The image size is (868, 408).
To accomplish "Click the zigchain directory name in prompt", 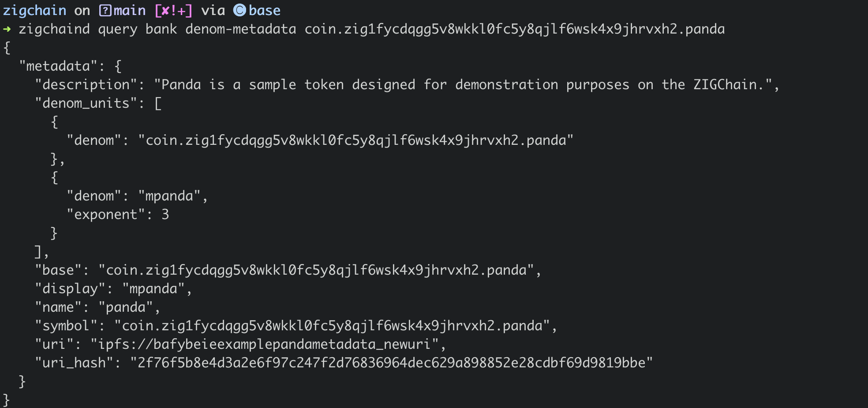I will tap(34, 11).
